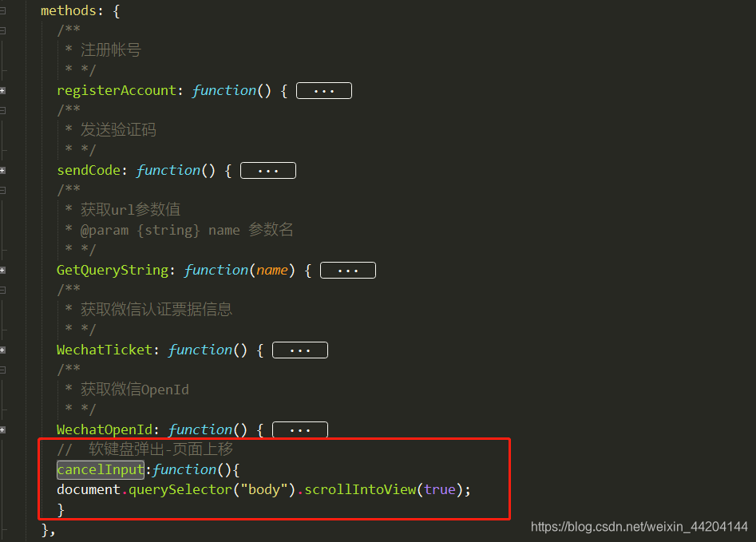This screenshot has height=542, width=756.
Task: Collapse the 发送验证码 comment block via gutter
Action: pos(3,110)
